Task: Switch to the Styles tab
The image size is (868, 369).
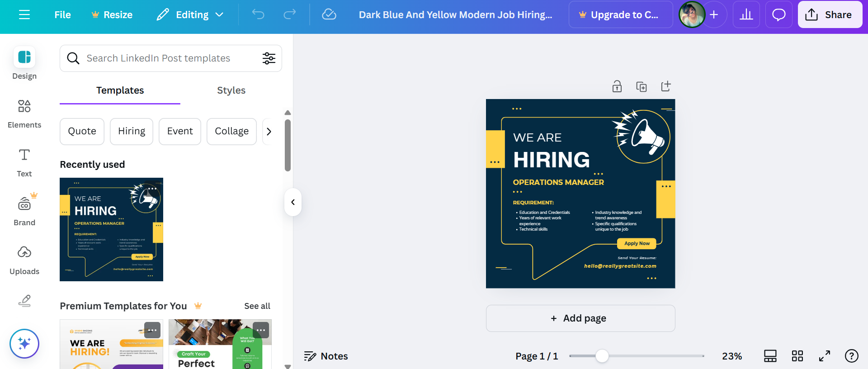Action: click(x=231, y=90)
